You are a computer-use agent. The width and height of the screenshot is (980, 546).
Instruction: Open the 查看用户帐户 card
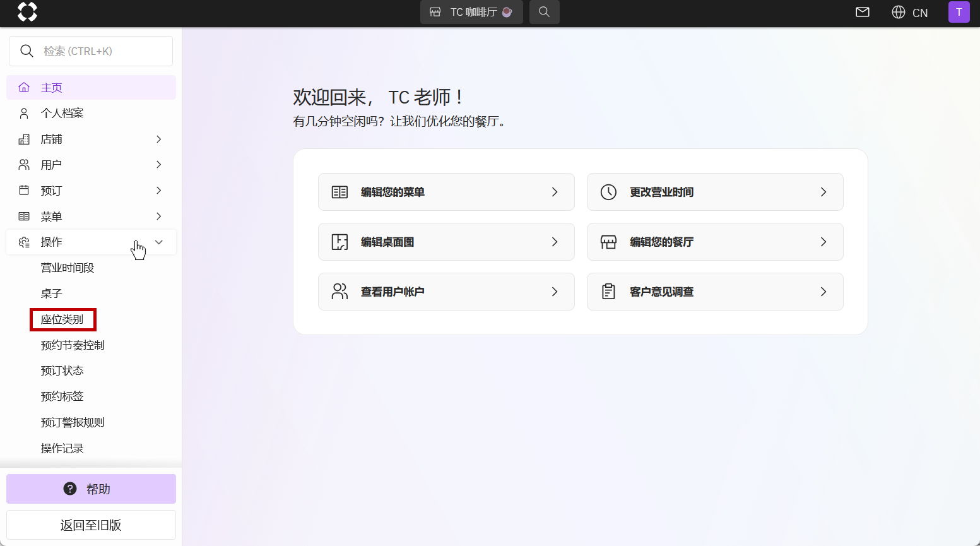[x=446, y=292]
